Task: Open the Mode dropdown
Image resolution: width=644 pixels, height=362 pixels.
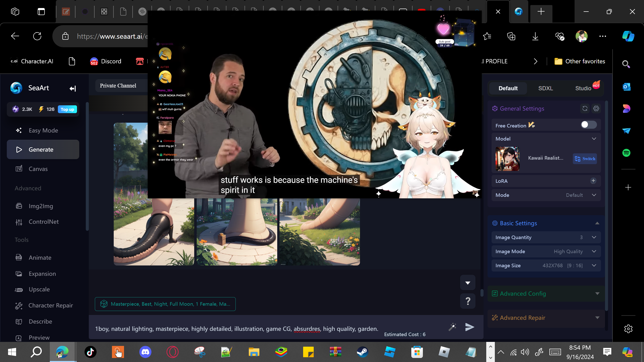Action: pos(546,195)
